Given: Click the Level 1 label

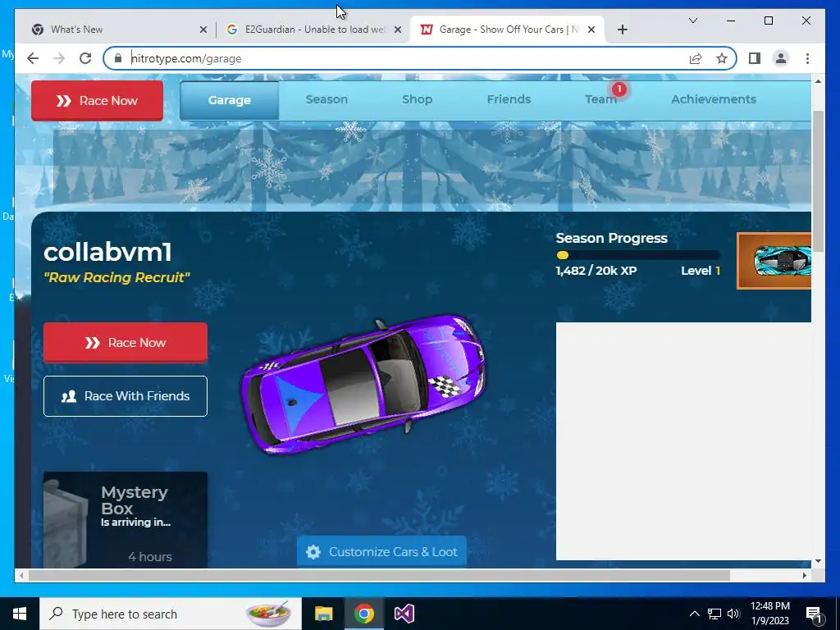Looking at the screenshot, I should [x=701, y=271].
